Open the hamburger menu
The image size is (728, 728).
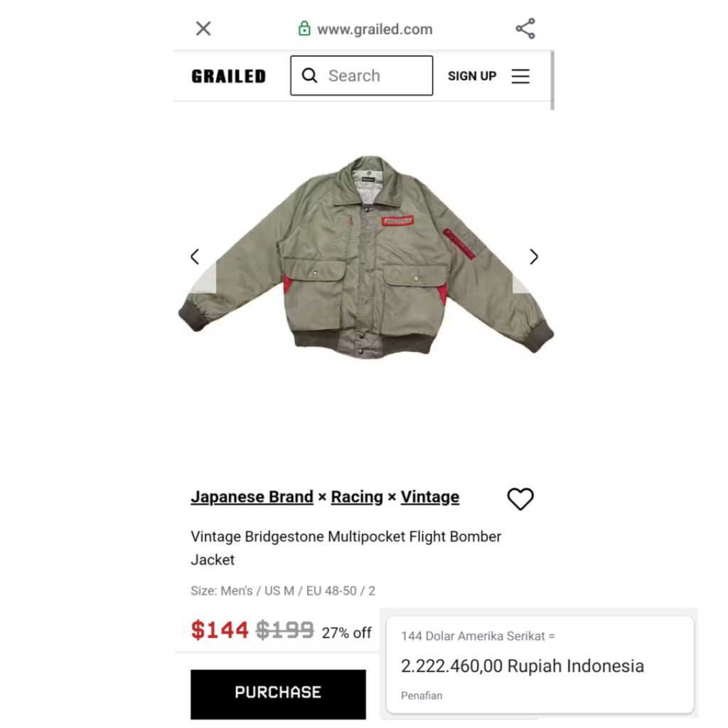[520, 76]
